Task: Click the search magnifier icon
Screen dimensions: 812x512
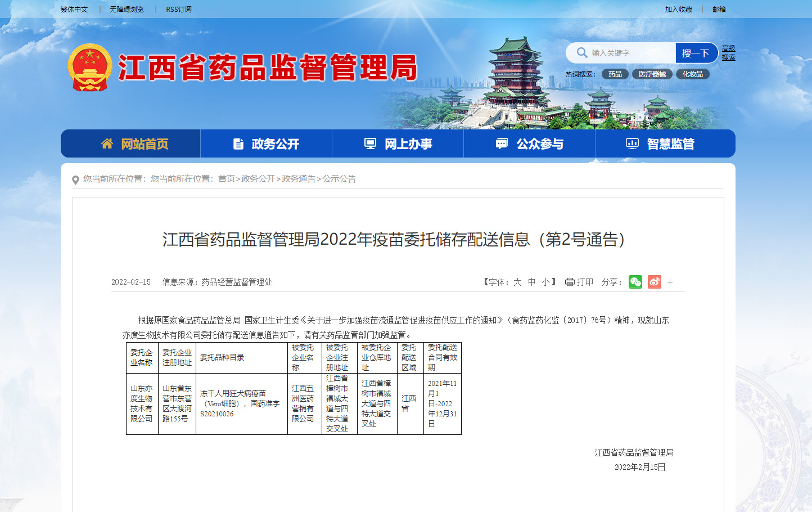Action: (x=581, y=52)
